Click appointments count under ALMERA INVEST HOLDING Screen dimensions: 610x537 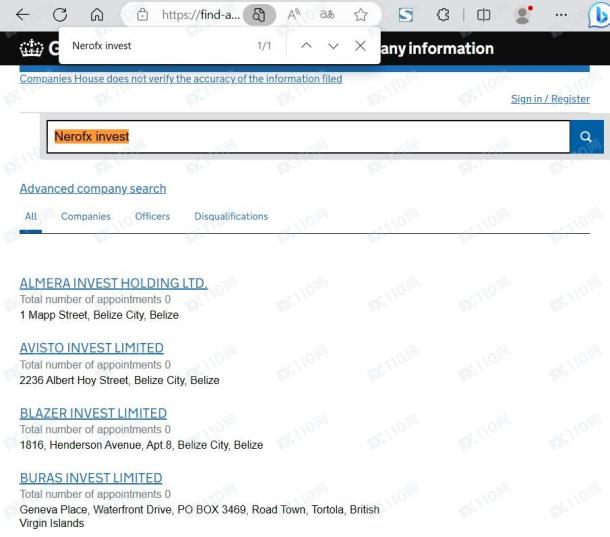tap(95, 300)
